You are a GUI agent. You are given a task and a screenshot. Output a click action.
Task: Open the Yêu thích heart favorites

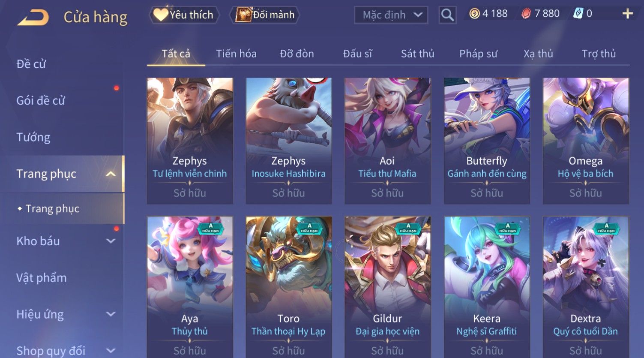coord(184,15)
